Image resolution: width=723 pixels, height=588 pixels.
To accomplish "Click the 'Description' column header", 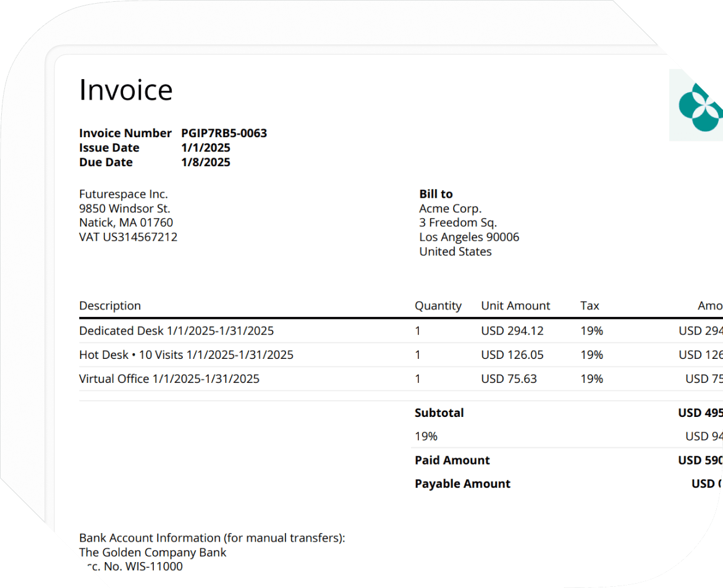I will [110, 306].
